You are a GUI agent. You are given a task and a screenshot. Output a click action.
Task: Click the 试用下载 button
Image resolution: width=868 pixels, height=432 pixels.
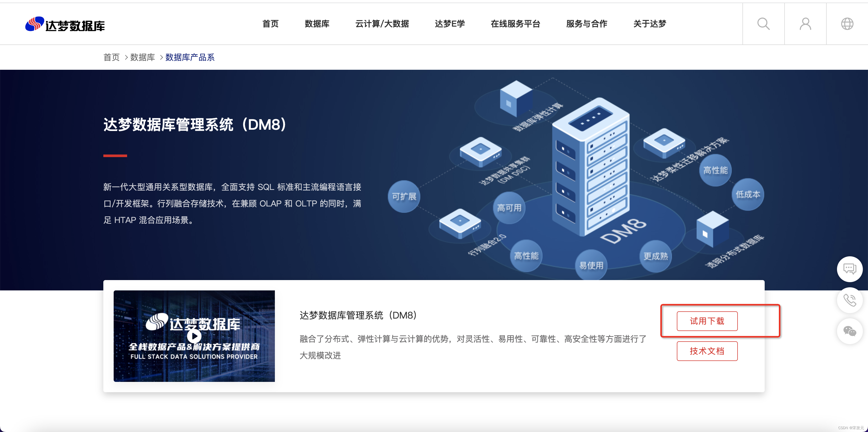click(707, 321)
